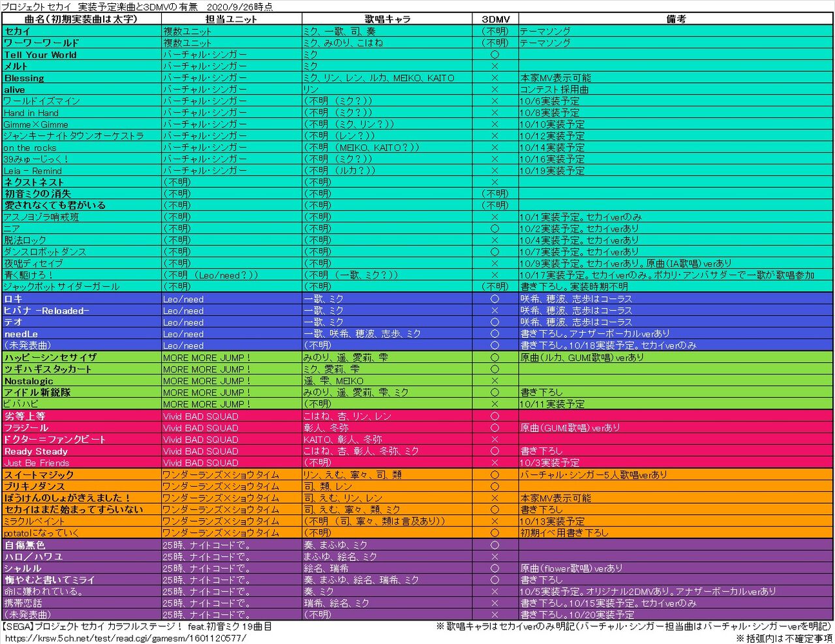835x644 pixels.
Task: Select the 脱法ロック song cell
Action: (82, 240)
